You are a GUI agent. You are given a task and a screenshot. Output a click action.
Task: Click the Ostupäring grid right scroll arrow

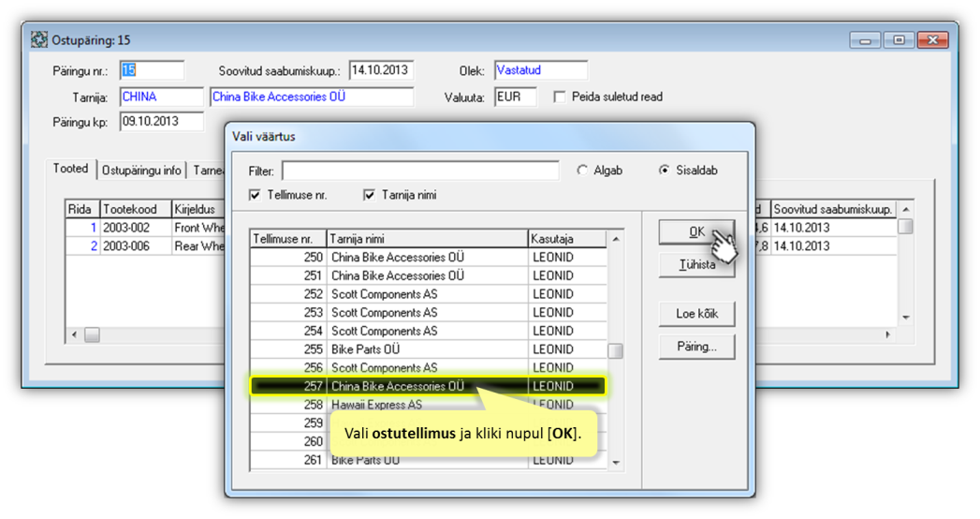pyautogui.click(x=888, y=335)
